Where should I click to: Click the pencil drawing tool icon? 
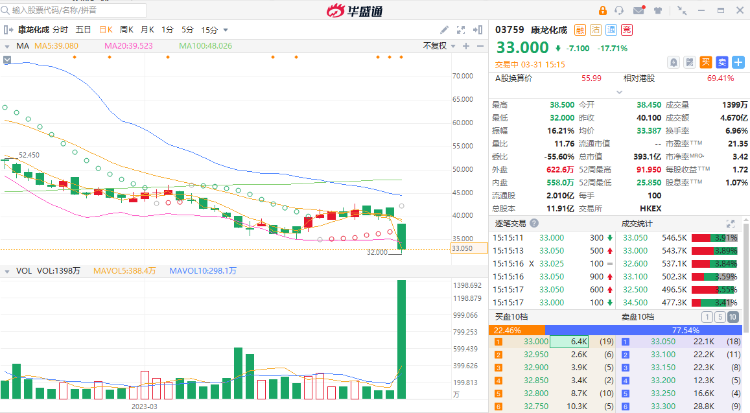pos(688,62)
